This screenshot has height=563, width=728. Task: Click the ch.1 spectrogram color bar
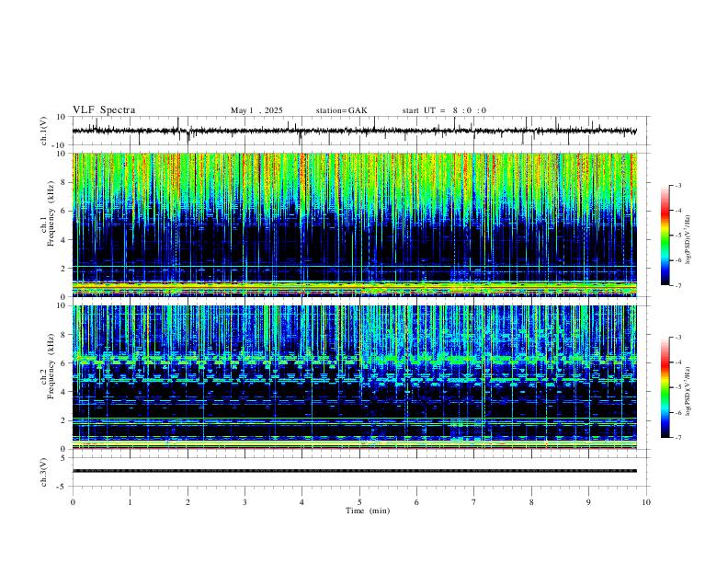(x=665, y=236)
